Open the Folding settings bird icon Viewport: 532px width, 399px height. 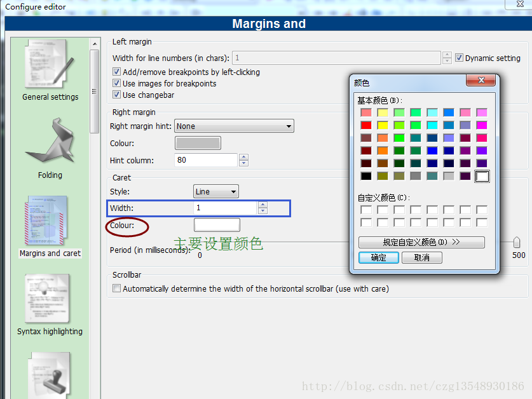[x=50, y=140]
